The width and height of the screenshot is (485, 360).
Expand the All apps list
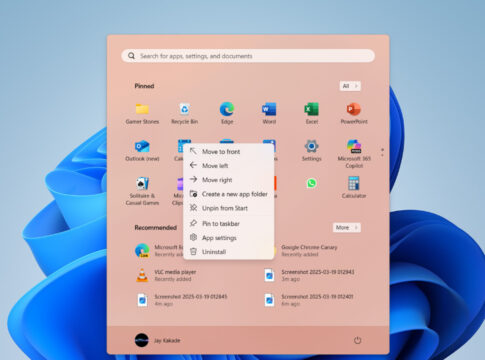point(350,86)
